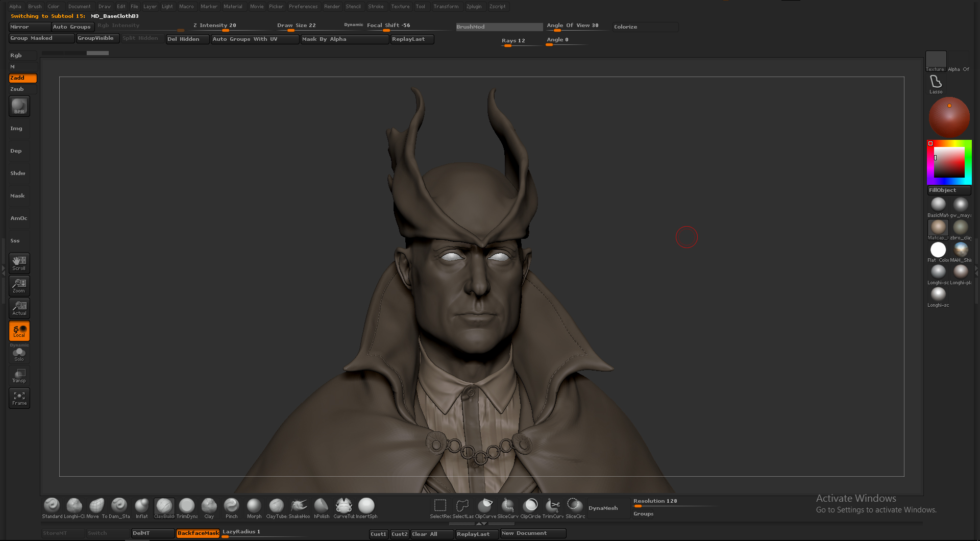The image size is (980, 541).
Task: Toggle Zsub mode
Action: (x=23, y=89)
